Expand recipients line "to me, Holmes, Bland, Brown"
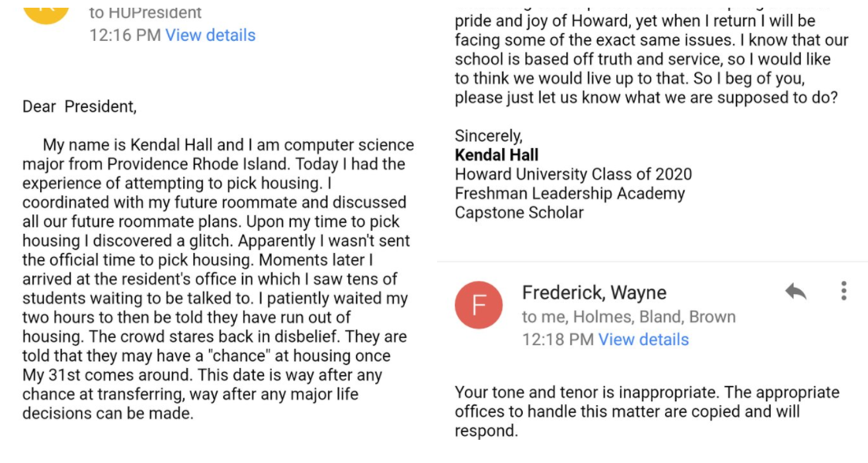Viewport: 868px width, 463px height. pyautogui.click(x=629, y=316)
